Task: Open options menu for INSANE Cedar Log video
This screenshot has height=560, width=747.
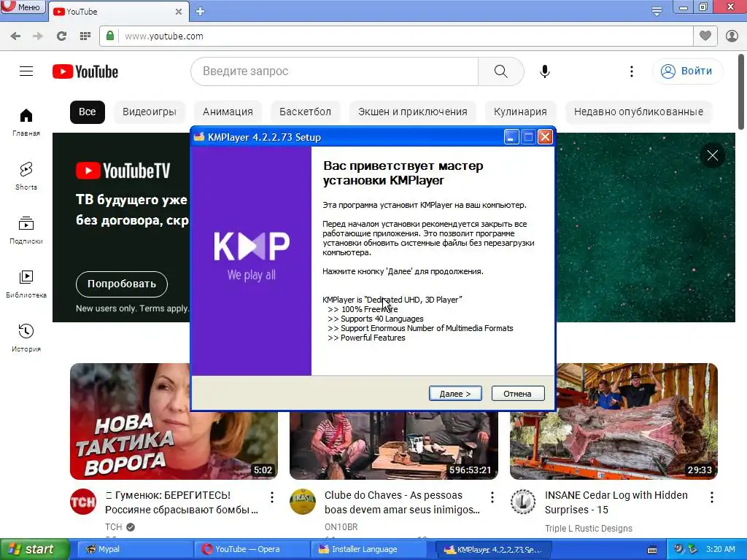Action: pyautogui.click(x=712, y=497)
